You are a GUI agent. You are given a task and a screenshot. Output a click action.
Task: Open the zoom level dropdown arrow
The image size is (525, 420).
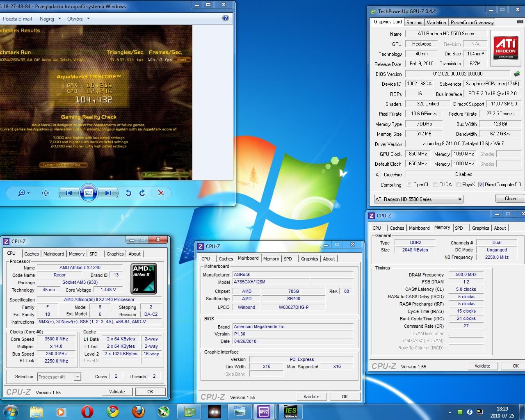coord(28,193)
